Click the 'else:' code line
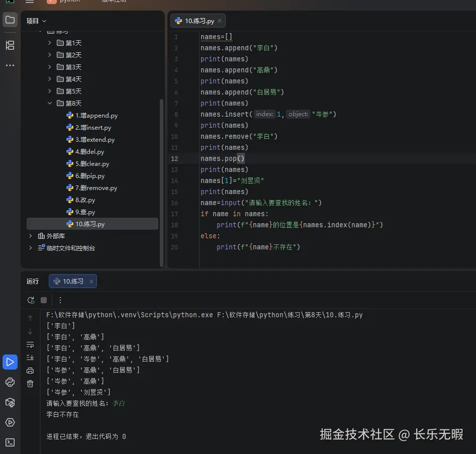The height and width of the screenshot is (454, 476). tap(210, 236)
